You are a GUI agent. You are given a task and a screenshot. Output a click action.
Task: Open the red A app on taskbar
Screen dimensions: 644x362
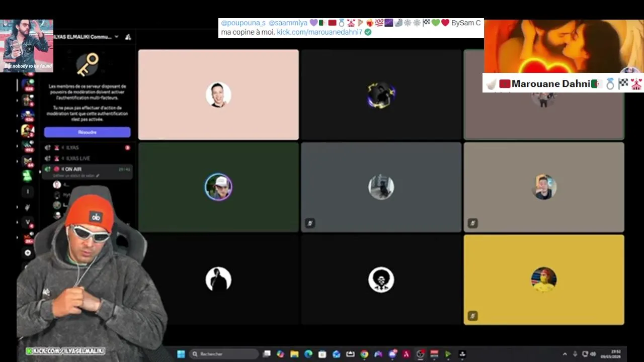(406, 354)
